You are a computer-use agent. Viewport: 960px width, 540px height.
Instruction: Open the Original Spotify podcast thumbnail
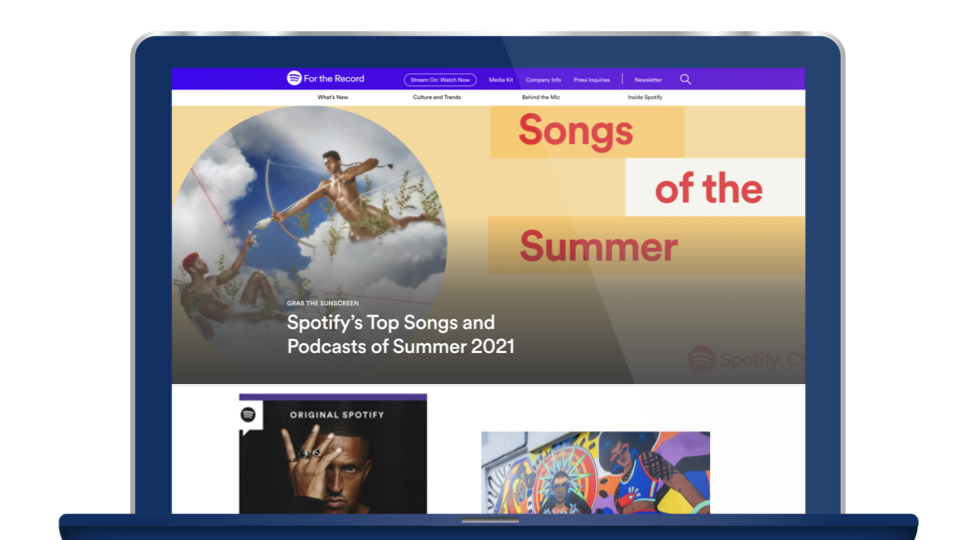point(333,454)
